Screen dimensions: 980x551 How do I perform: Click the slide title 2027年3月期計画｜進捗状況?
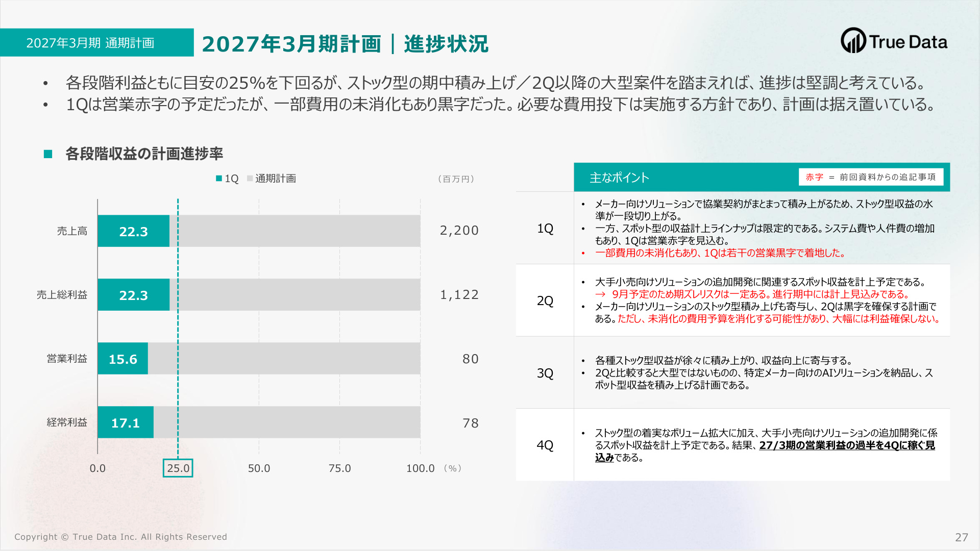coord(345,44)
